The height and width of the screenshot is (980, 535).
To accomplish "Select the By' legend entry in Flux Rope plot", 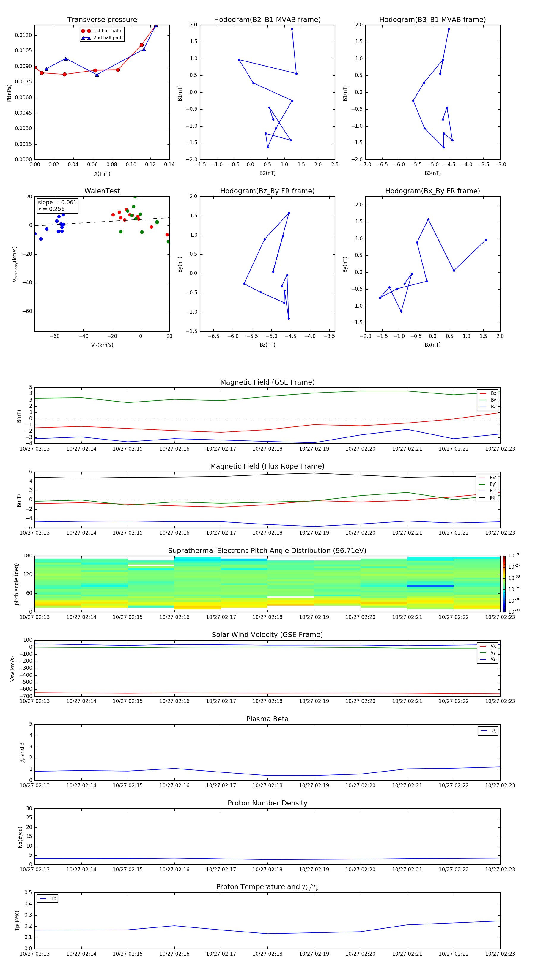I will (x=487, y=484).
